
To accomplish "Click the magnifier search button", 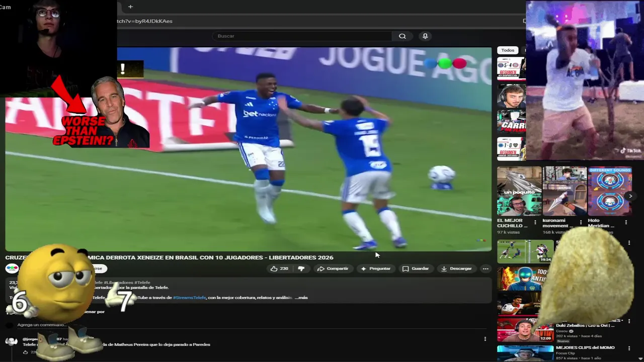I will [x=403, y=36].
